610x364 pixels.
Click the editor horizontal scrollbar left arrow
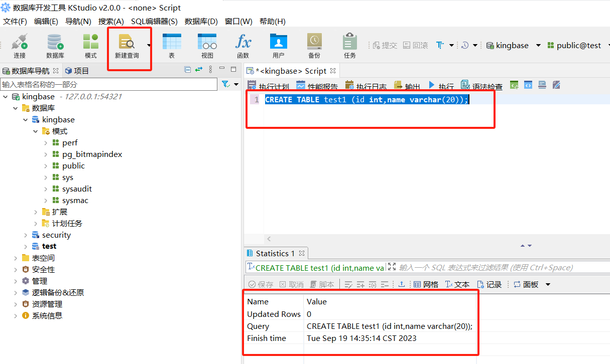point(269,239)
